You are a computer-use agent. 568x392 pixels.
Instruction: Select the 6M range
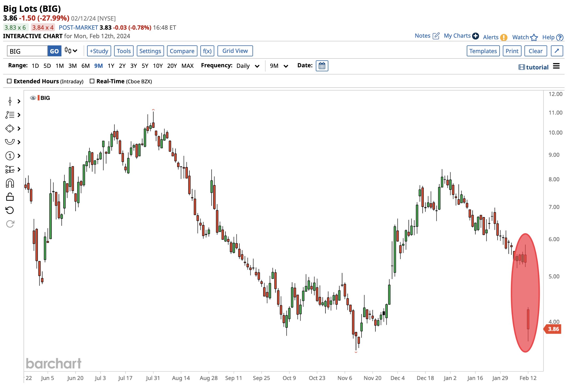[x=85, y=66]
